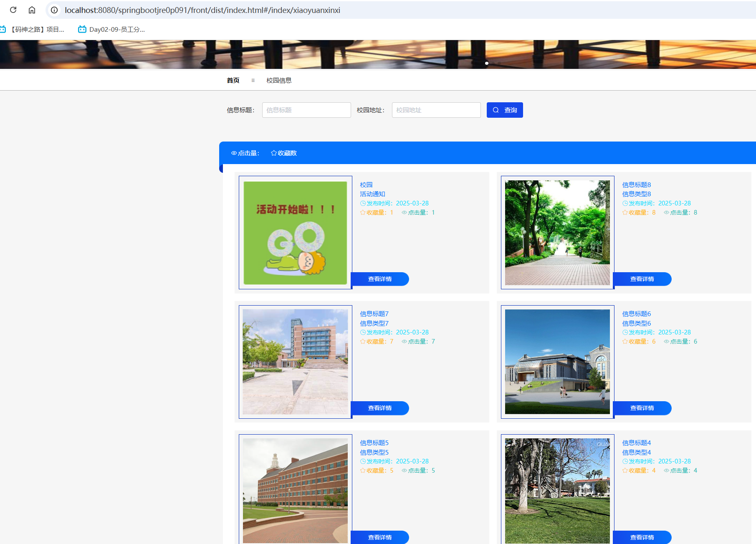
Task: Click the 信息标题 search input field
Action: coord(306,110)
